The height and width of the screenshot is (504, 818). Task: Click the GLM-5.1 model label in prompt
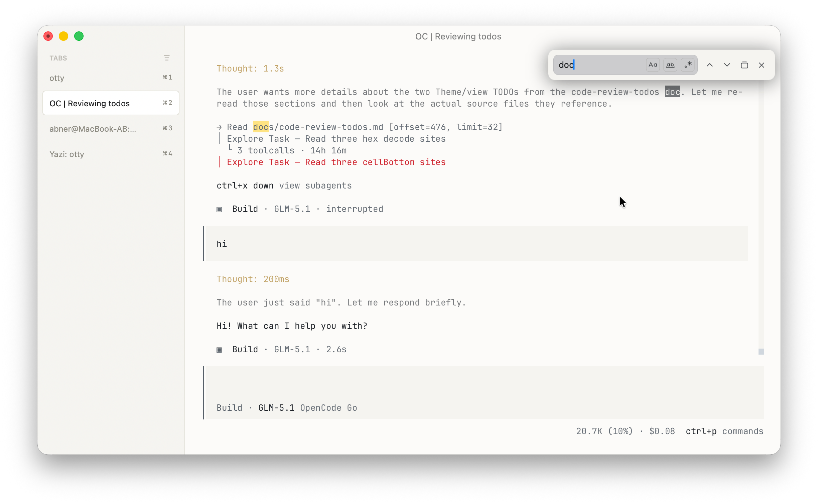[276, 408]
